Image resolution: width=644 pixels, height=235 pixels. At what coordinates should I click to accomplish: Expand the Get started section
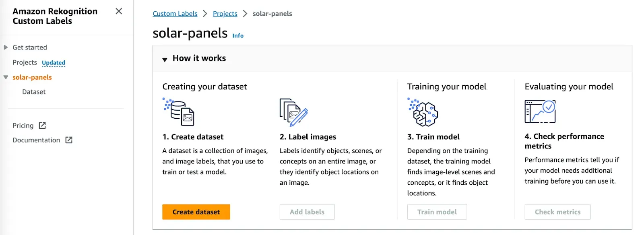click(6, 47)
